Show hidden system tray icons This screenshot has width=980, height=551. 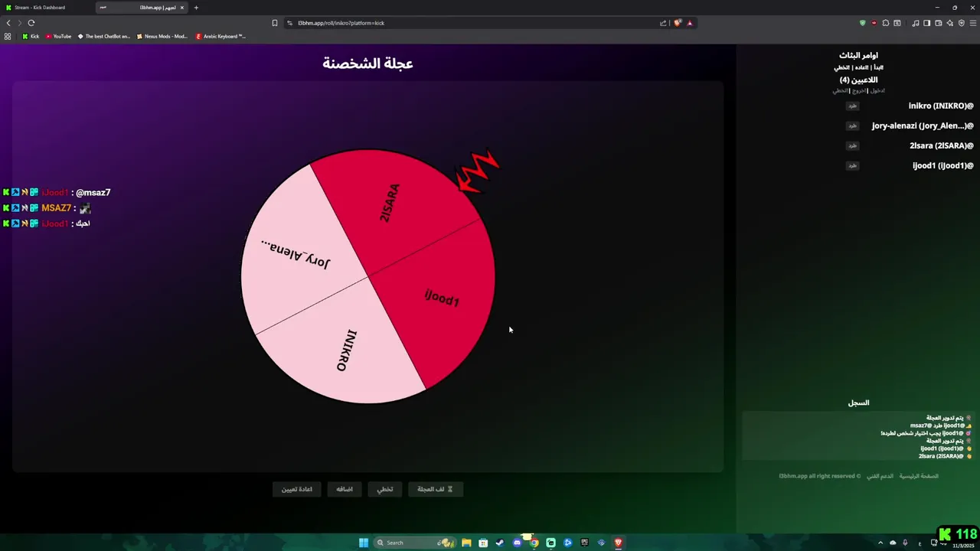tap(880, 543)
